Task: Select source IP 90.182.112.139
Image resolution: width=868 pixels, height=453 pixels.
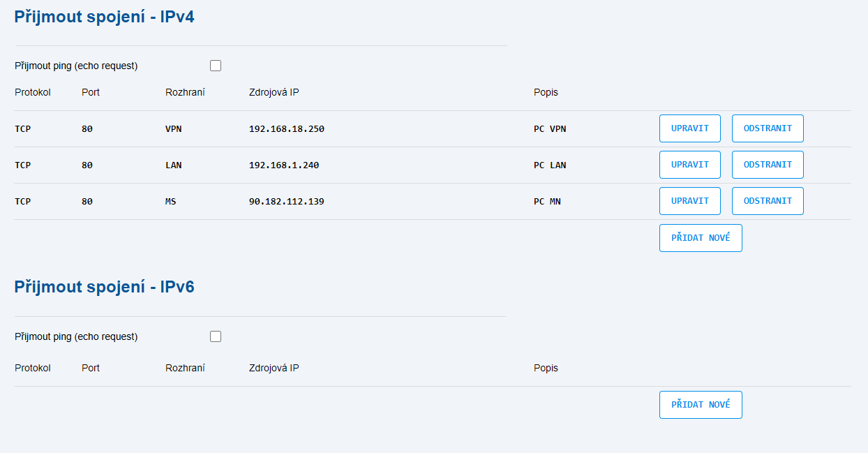Action: click(287, 202)
